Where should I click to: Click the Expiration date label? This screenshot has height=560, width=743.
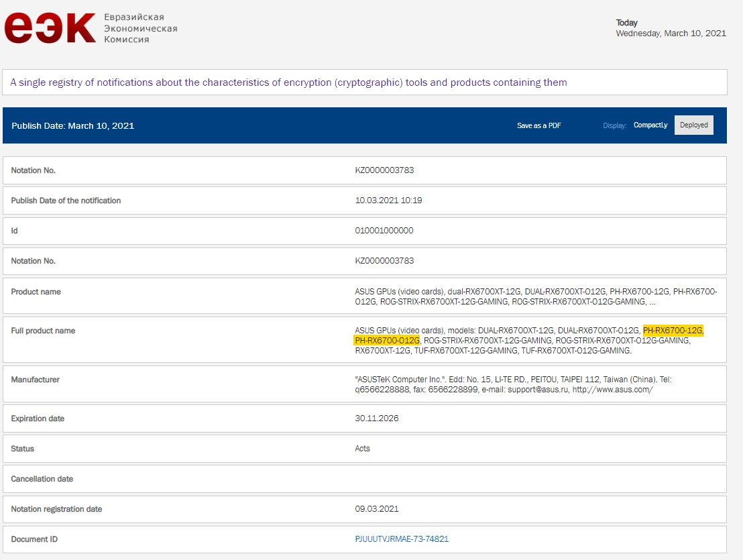pos(38,418)
